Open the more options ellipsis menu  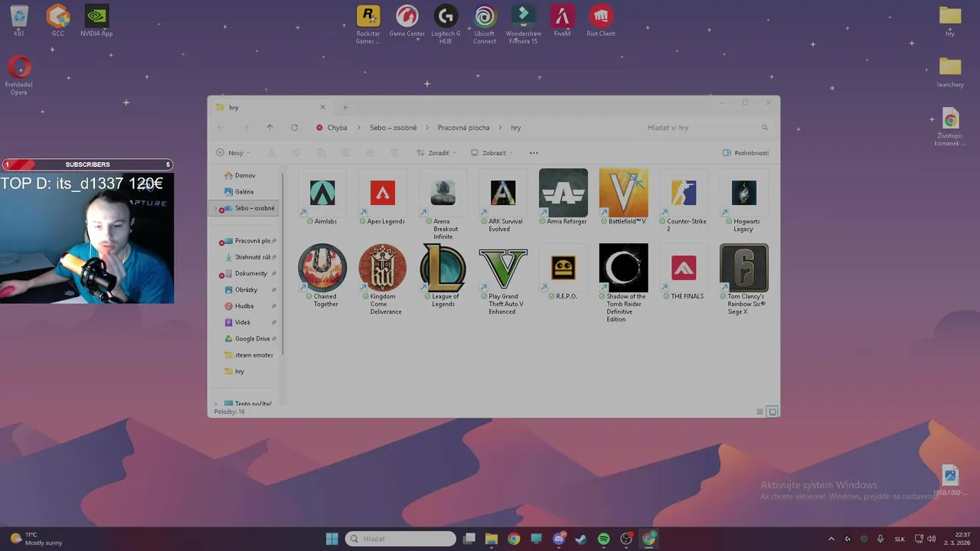pos(534,153)
